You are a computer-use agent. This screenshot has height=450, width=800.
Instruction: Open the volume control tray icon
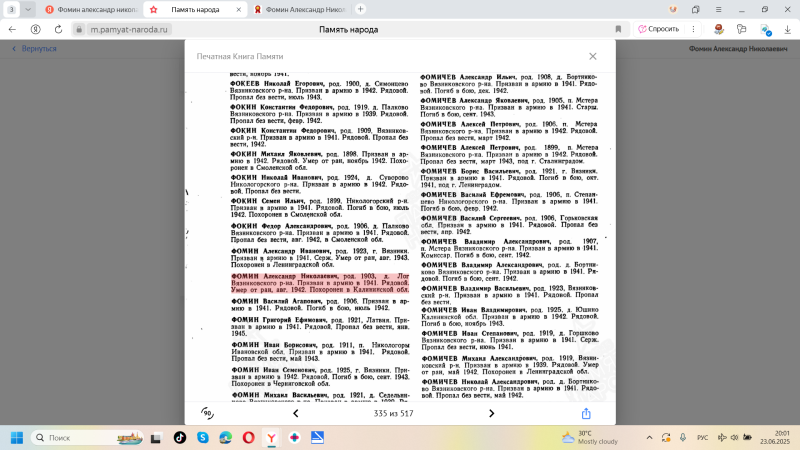tap(734, 438)
